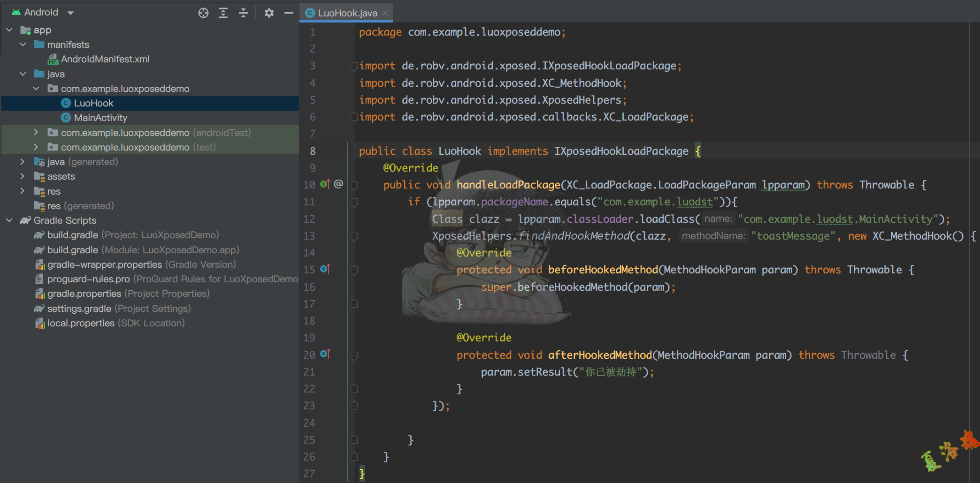Viewport: 980px width, 483px height.
Task: Collapse the Gradle Scripts section
Action: tap(9, 220)
